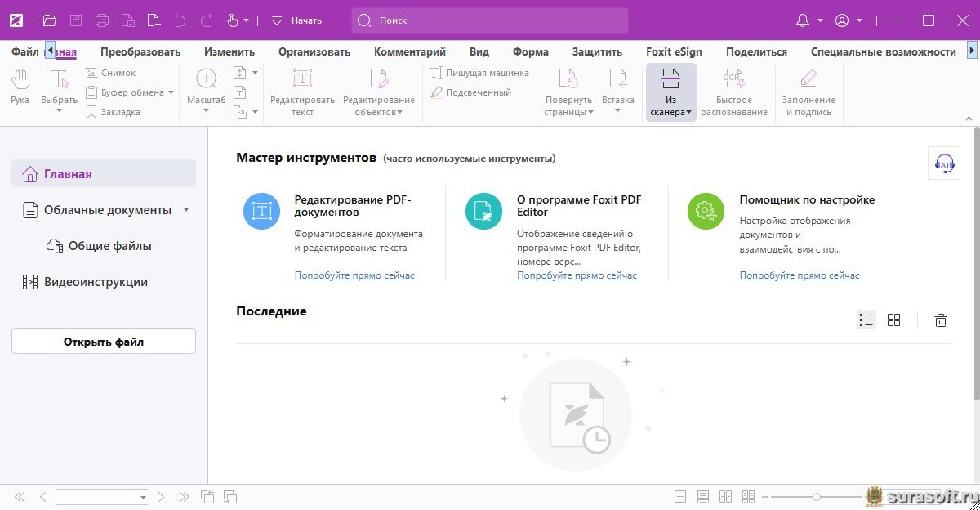Screen dimensions: 980x510
Task: Switch recent files to list view
Action: tap(866, 320)
